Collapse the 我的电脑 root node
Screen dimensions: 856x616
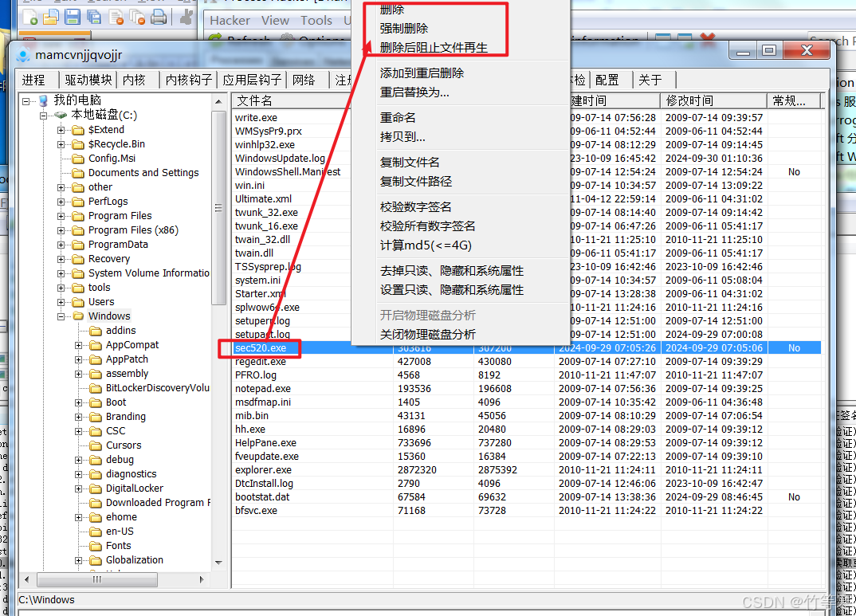coord(26,101)
